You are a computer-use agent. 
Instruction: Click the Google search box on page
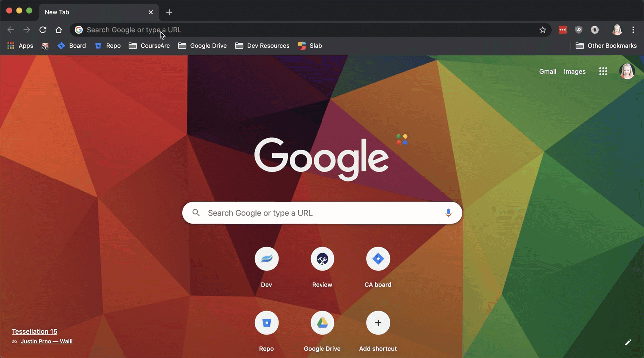tap(322, 213)
